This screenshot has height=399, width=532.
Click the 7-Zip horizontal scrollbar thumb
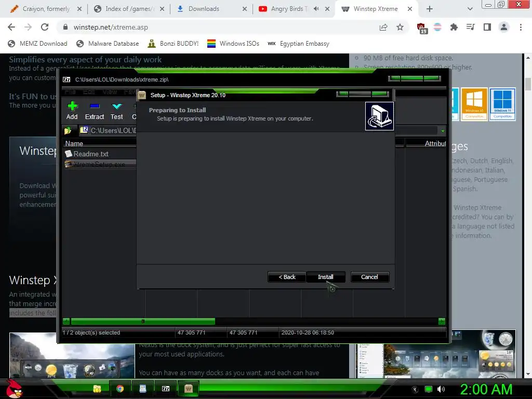tap(143, 321)
